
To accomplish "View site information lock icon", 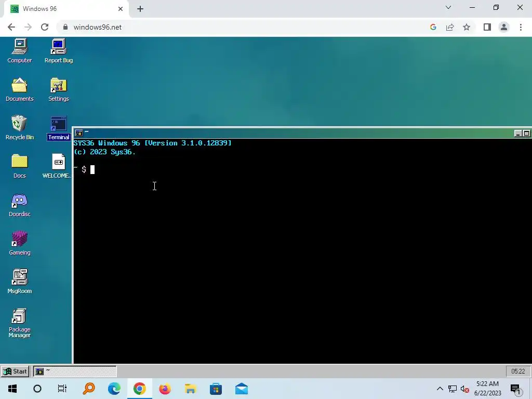I will point(65,27).
